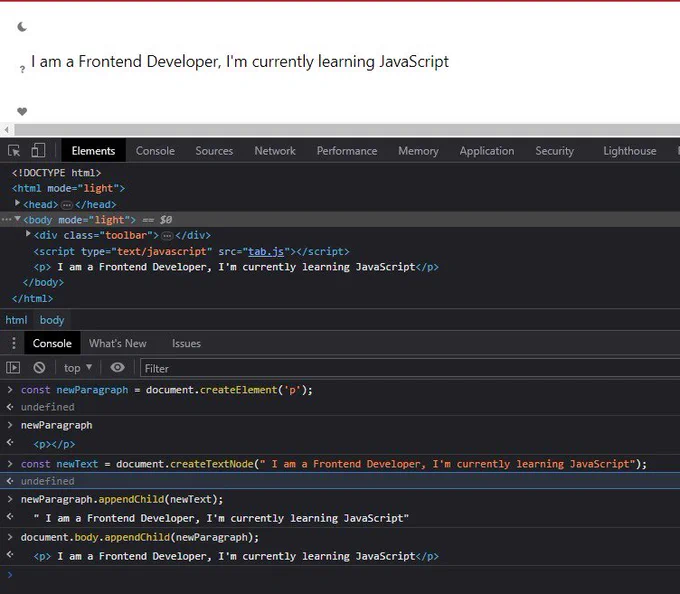Screen dimensions: 680x594
Task: Open the Issues drawer tab
Action: pyautogui.click(x=186, y=343)
